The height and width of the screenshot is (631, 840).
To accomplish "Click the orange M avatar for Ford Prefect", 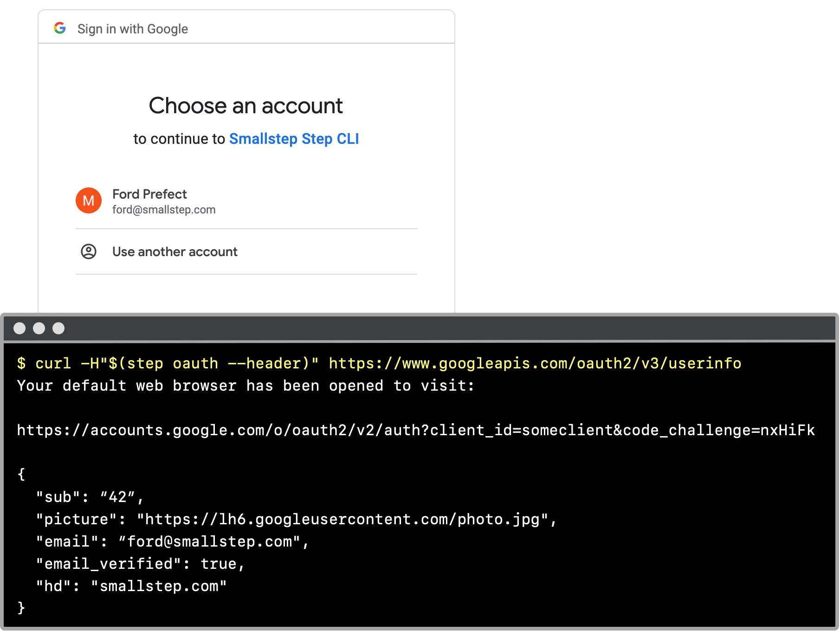I will pyautogui.click(x=89, y=200).
